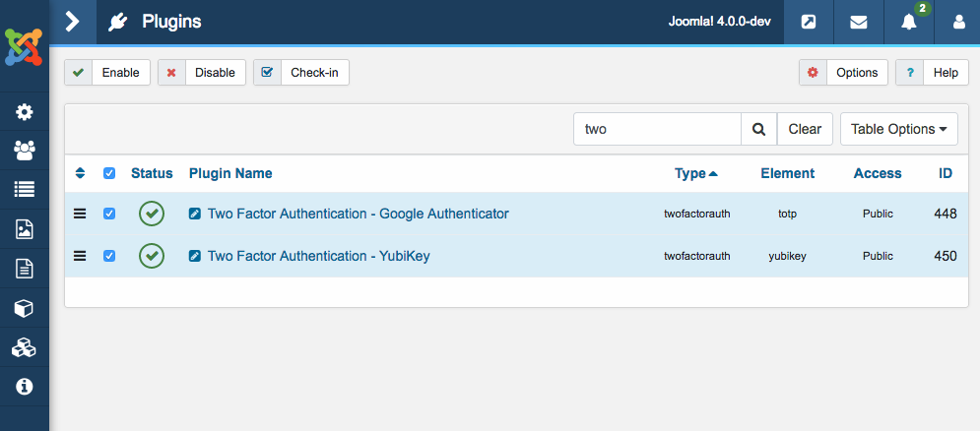980x431 pixels.
Task: Click the 'totp' element cell
Action: tap(788, 214)
